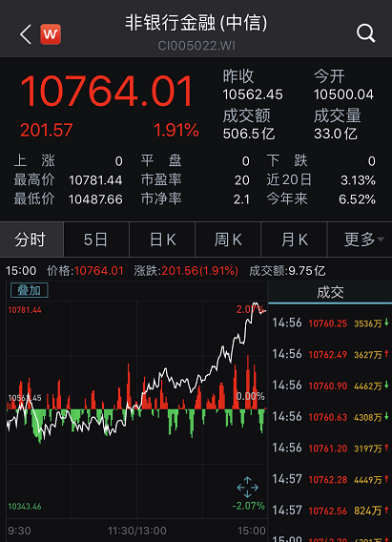Viewport: 392px width, 542px height.
Task: Click the white intraday price line peak
Action: (256, 303)
